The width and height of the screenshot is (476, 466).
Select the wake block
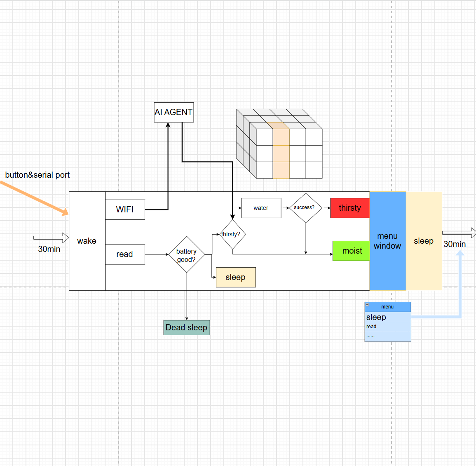87,241
